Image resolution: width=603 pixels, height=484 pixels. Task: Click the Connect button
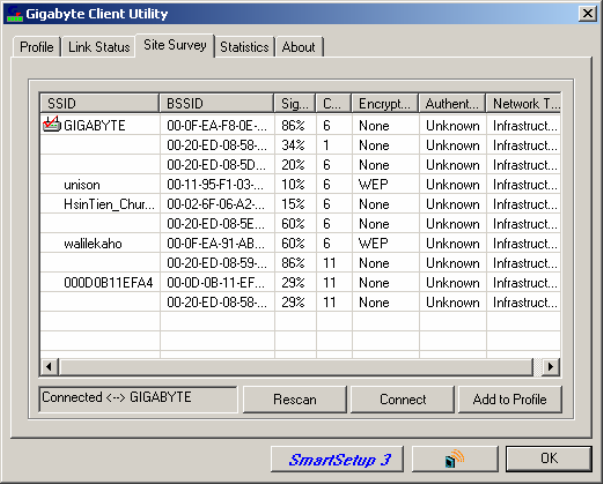point(403,399)
